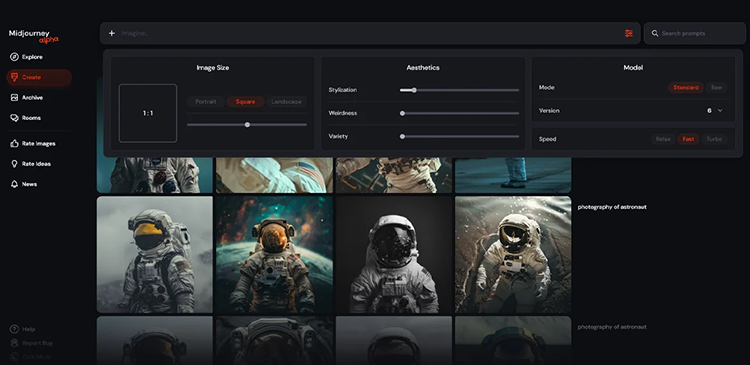The width and height of the screenshot is (750, 365).
Task: Toggle the orange settings sliders icon
Action: (629, 33)
